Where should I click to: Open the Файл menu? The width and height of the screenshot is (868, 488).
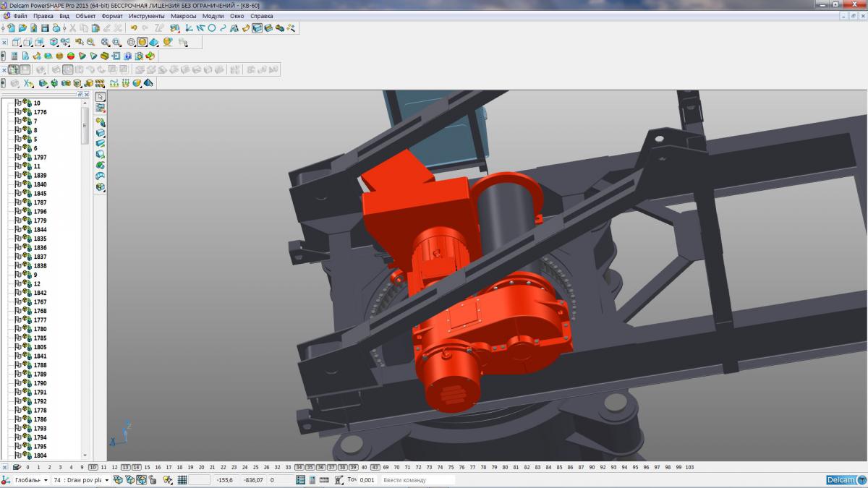click(x=20, y=16)
